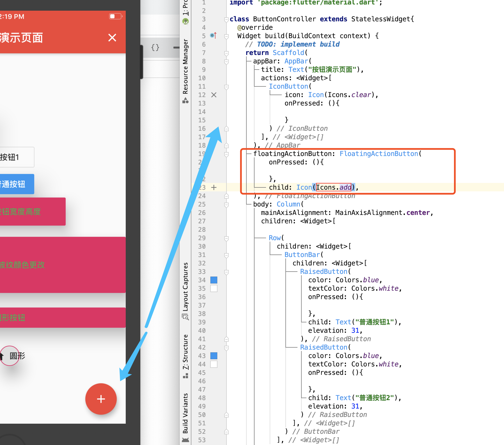Open the Build Variants tool window

[x=185, y=417]
